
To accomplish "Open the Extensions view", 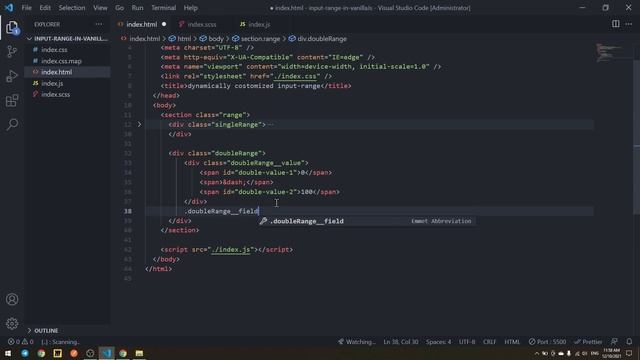I will 12,100.
